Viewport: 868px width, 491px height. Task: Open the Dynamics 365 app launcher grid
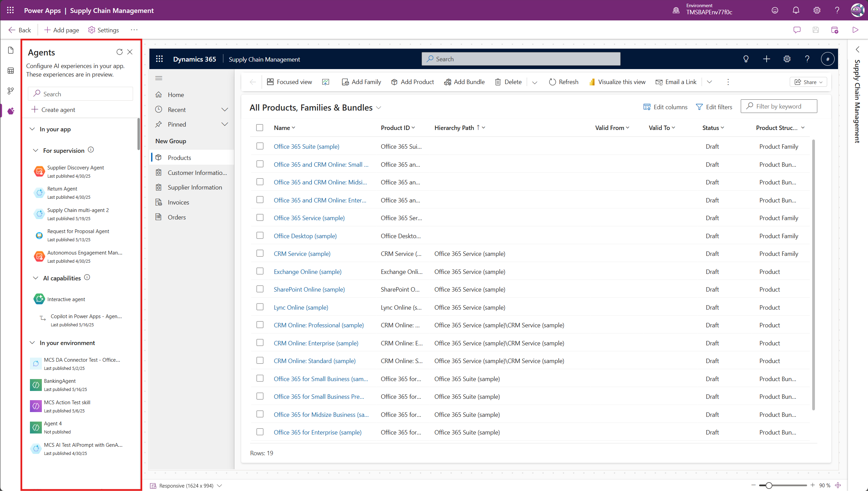[159, 59]
